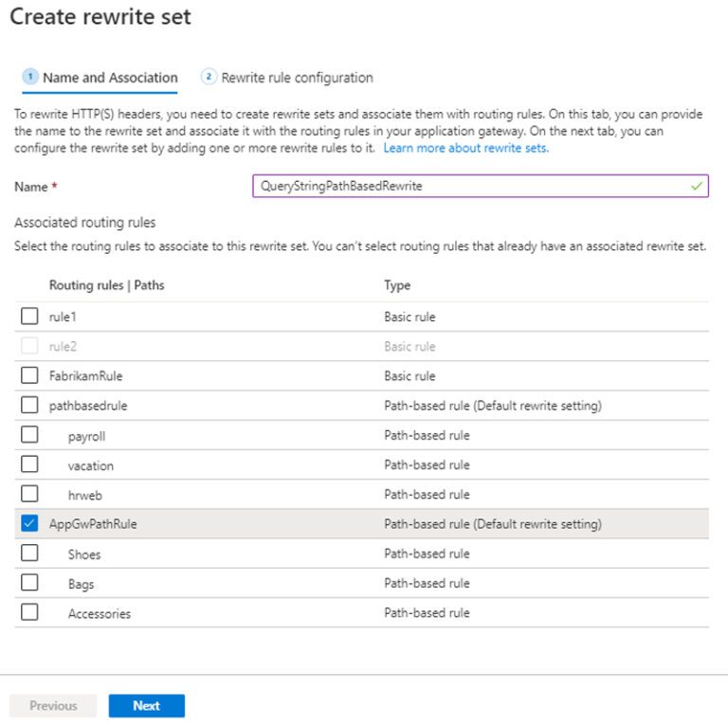Switch to Rewrite rule configuration tab
Screen dimensions: 728x726
click(287, 78)
